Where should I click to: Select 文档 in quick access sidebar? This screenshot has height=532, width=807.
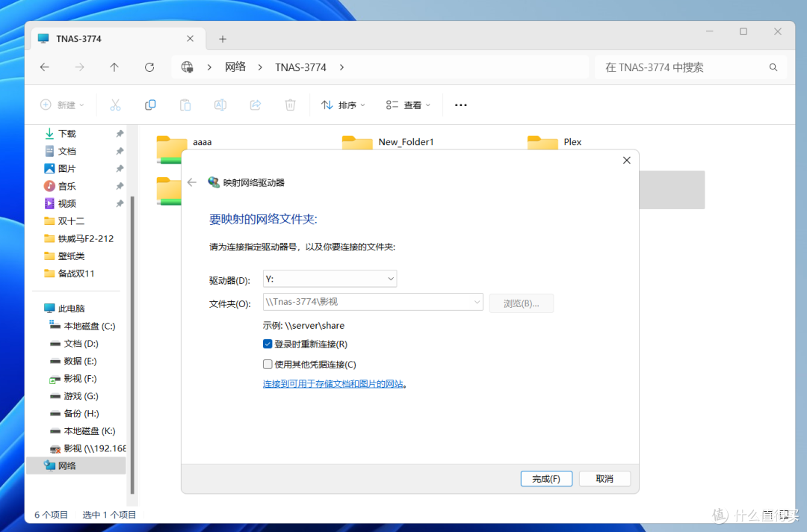click(x=67, y=151)
